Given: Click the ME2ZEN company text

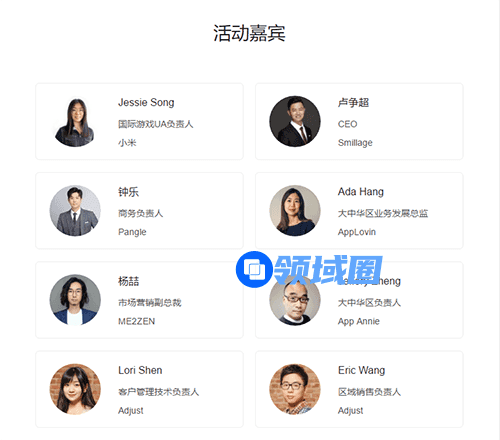Looking at the screenshot, I should (x=136, y=321).
